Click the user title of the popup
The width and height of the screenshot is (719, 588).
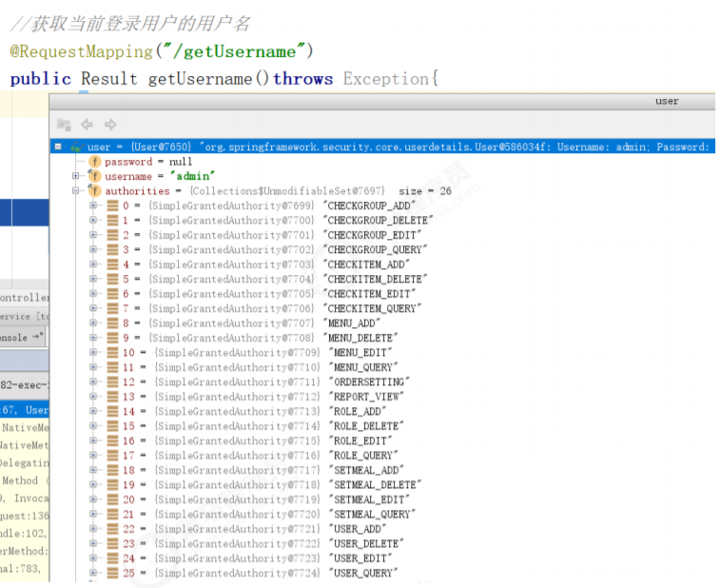coord(667,101)
